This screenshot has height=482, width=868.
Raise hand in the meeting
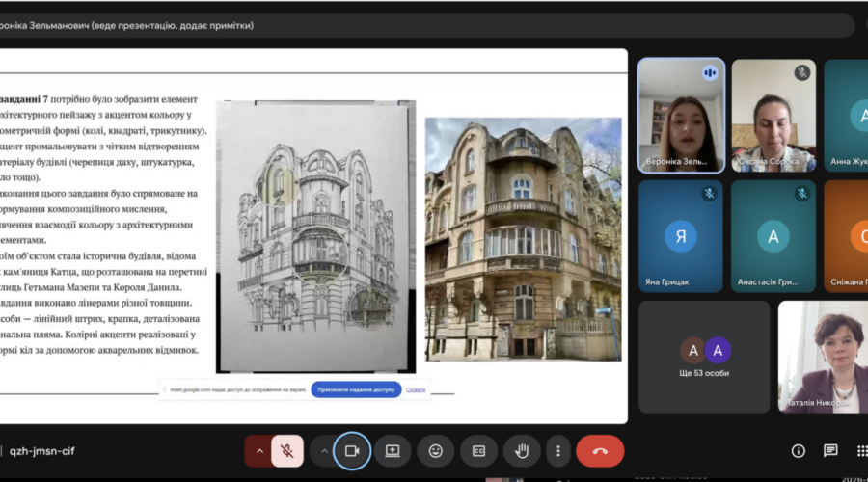pyautogui.click(x=522, y=451)
